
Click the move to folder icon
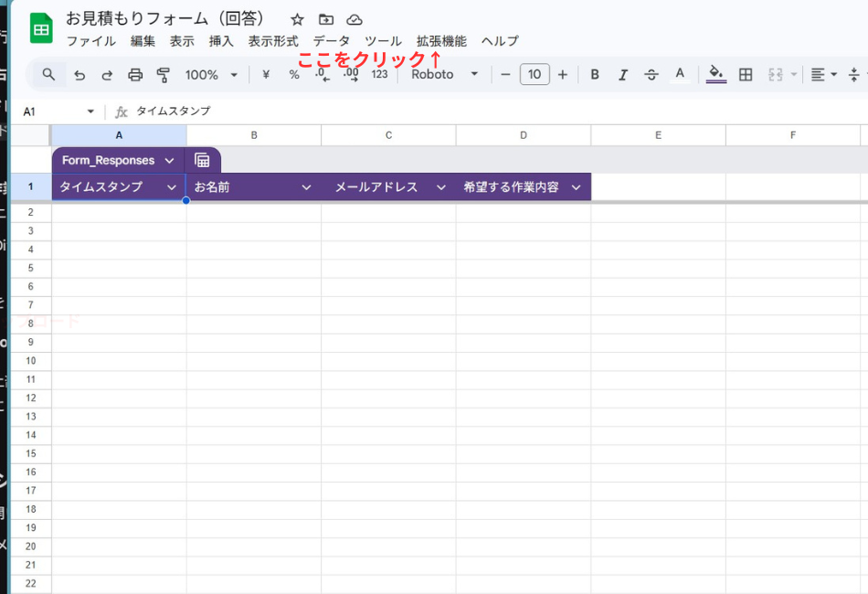click(326, 19)
